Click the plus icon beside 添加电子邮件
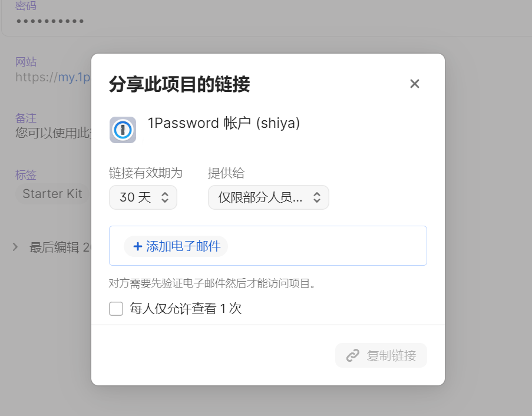Screen dimensions: 532x416 tap(137, 246)
